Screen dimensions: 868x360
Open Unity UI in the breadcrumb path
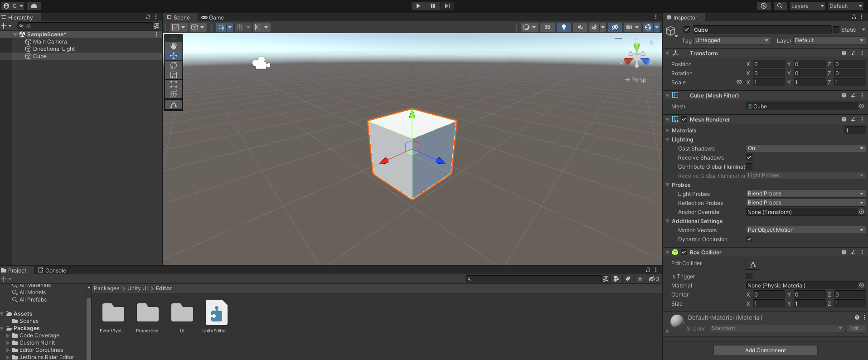coord(137,288)
